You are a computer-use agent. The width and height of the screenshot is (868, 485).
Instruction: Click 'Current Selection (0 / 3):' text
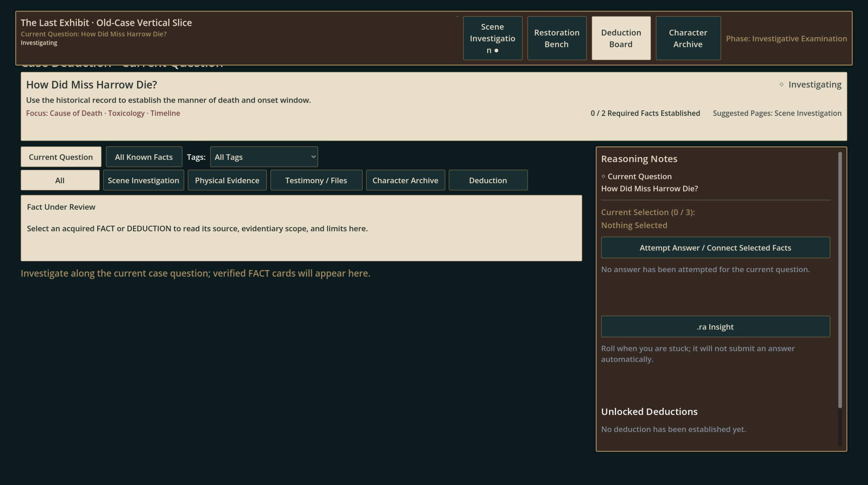(648, 212)
